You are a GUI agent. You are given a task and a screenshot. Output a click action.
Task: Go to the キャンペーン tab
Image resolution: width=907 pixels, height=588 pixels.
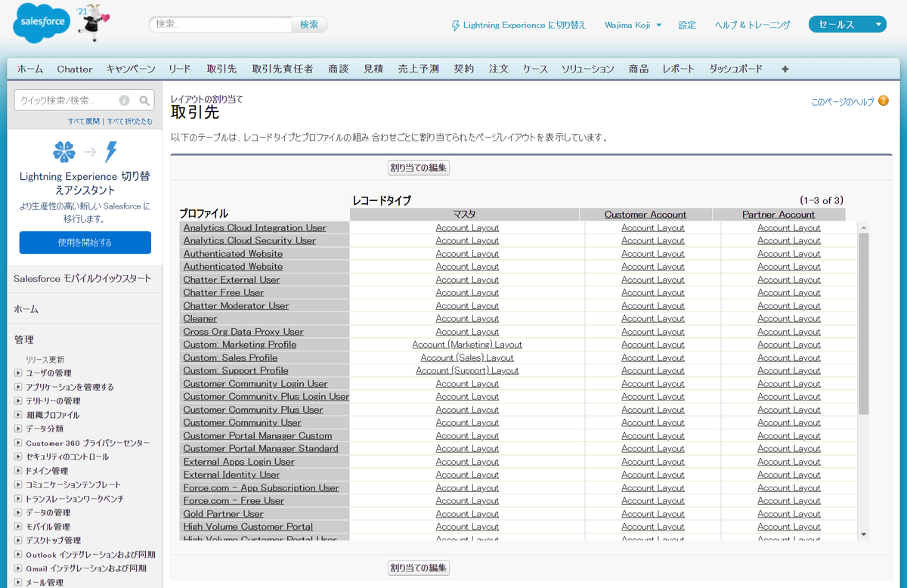coord(131,69)
